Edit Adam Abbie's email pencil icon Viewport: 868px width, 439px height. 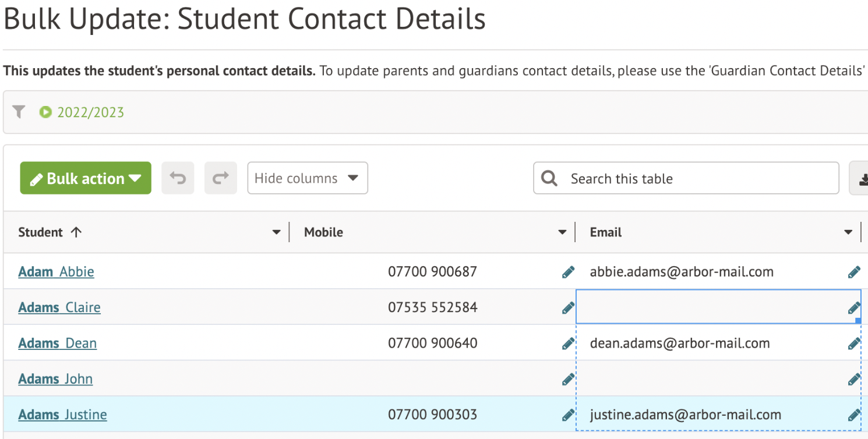pos(854,272)
